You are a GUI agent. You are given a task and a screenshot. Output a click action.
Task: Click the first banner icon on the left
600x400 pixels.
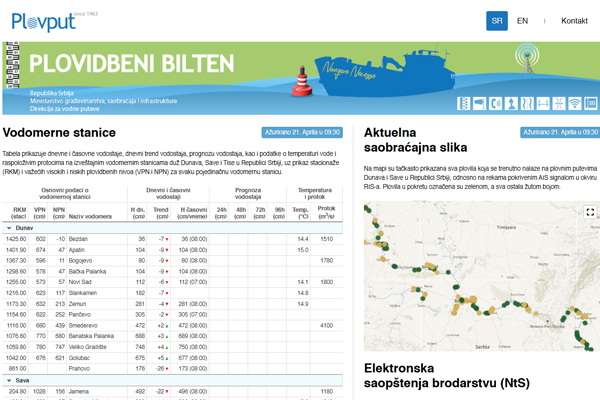(464, 102)
